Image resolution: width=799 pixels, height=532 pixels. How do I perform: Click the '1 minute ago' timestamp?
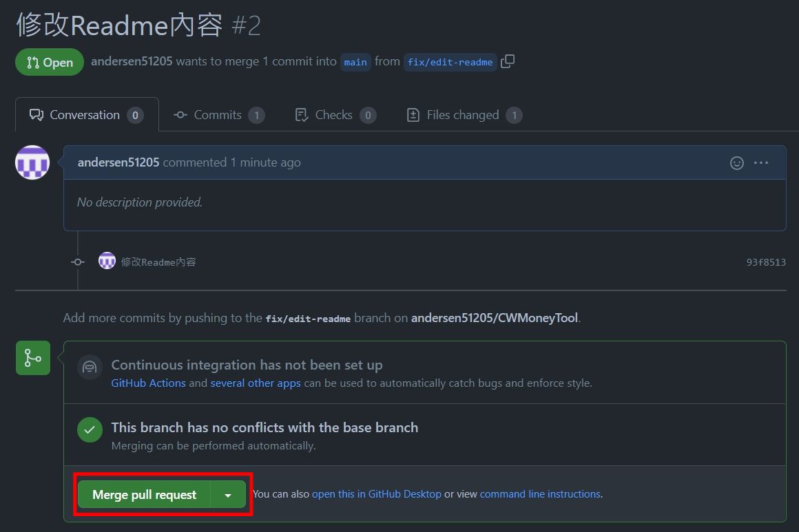tap(265, 162)
